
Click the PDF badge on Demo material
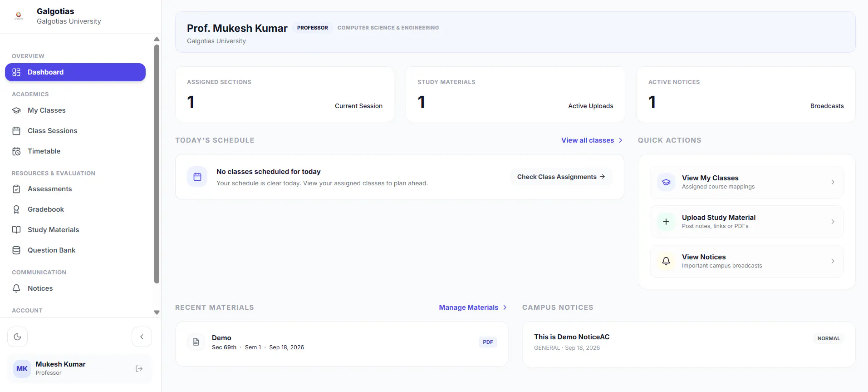coord(488,342)
